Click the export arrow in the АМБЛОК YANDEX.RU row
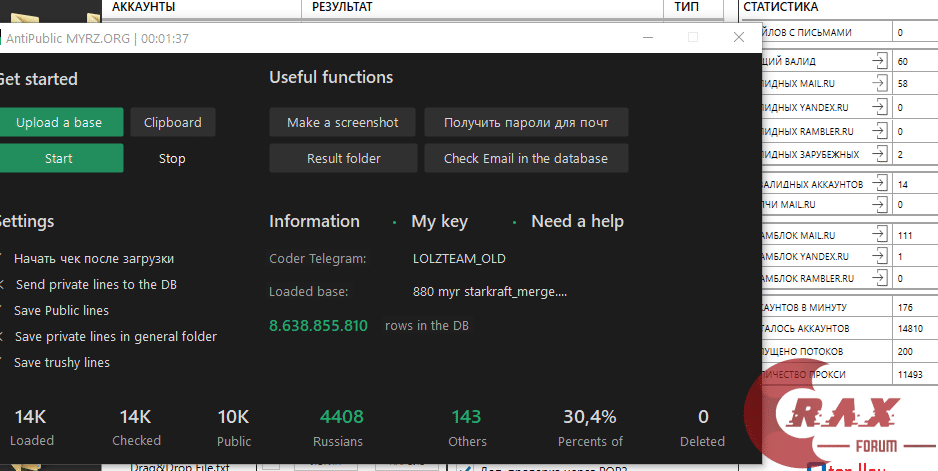This screenshot has width=938, height=471. pos(878,256)
